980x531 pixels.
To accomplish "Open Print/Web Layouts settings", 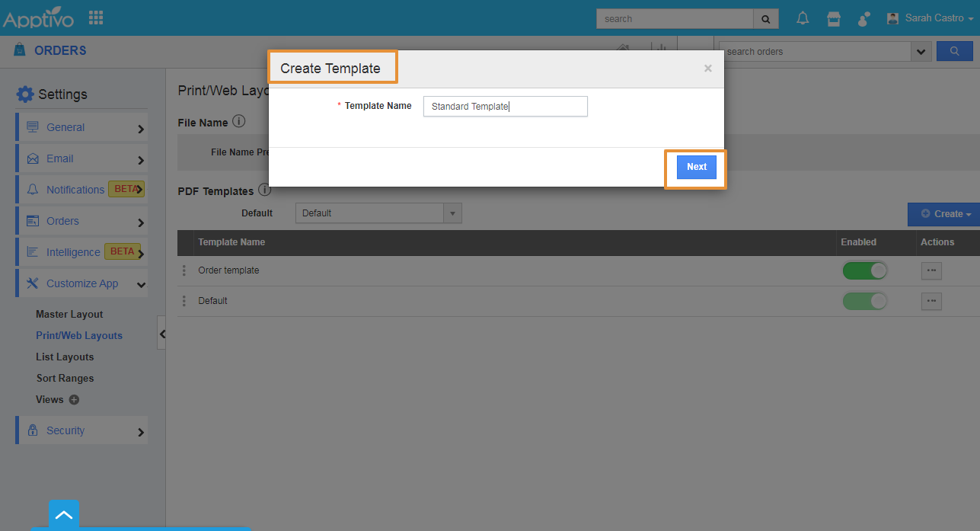I will 79,335.
